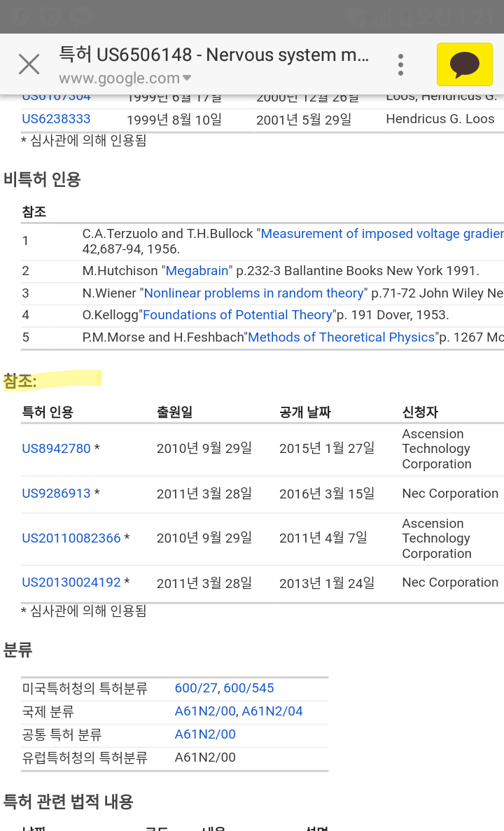Select 'Ascension Technology Corporation' in US8942780 row

pos(437,449)
